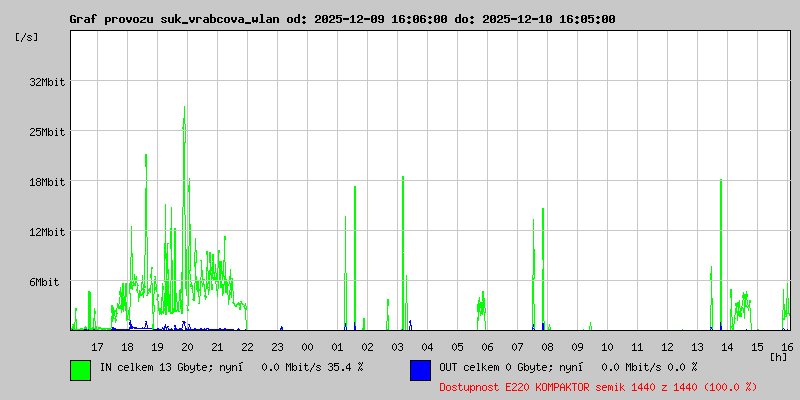
Task: Select the 12Mbit y-axis label
Action: pos(47,232)
